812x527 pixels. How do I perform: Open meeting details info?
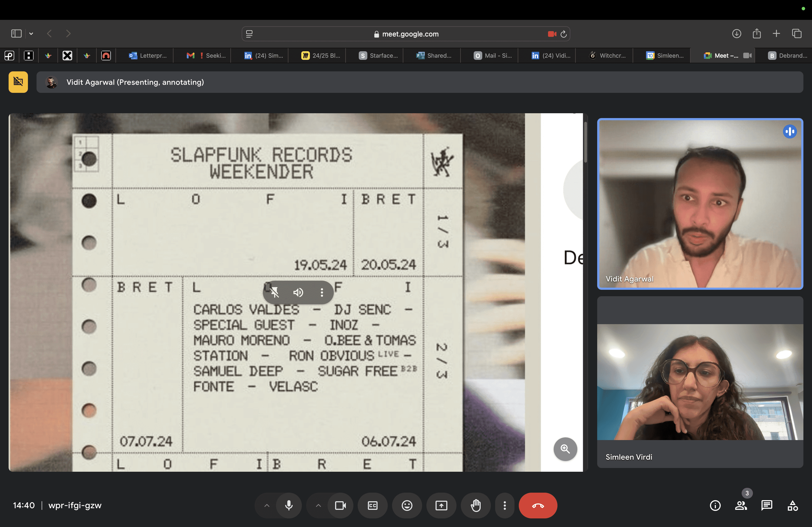(x=715, y=506)
